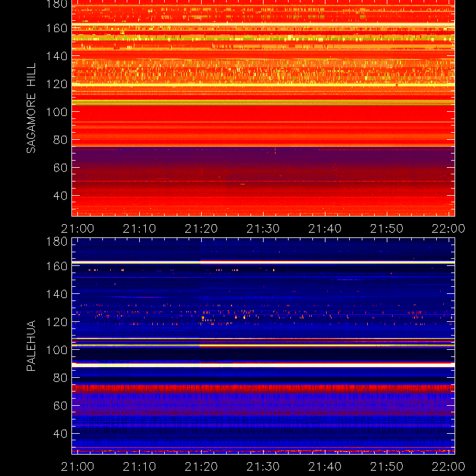Choose the 21:10 time label under Palehua plot
476x476 pixels.
pos(139,466)
